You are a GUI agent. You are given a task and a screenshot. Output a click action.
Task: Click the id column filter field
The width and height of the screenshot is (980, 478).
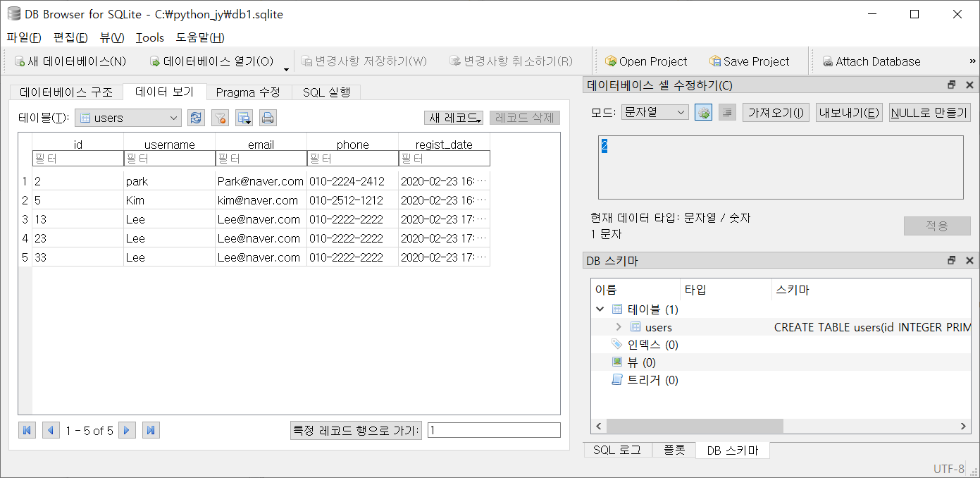pyautogui.click(x=77, y=159)
